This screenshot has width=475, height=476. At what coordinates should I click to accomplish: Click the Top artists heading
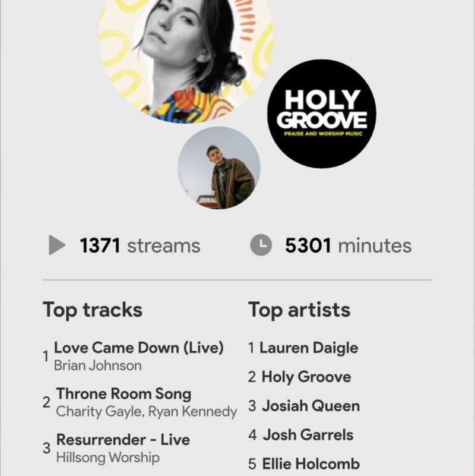(x=299, y=310)
